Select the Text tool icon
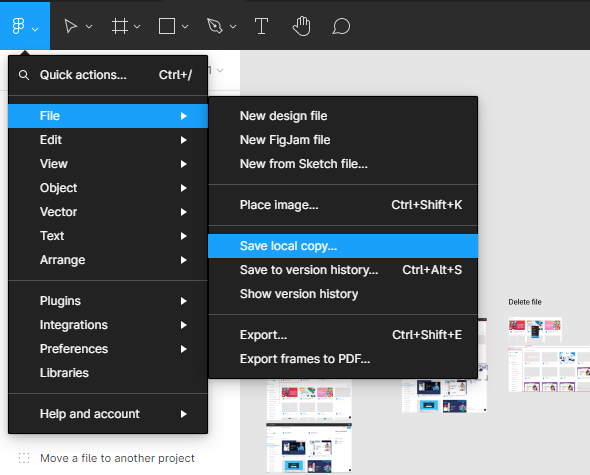The image size is (590, 475). [262, 26]
